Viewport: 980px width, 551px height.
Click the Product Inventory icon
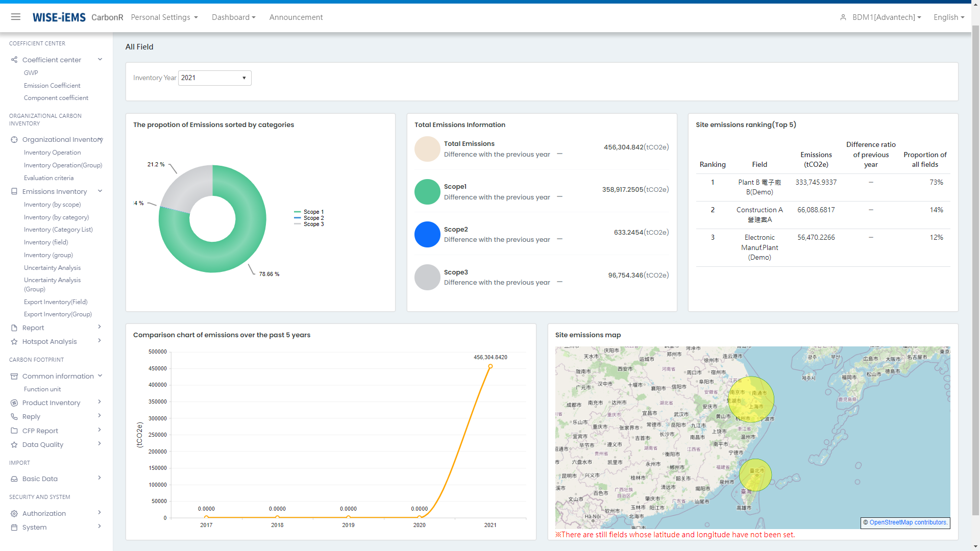(14, 403)
